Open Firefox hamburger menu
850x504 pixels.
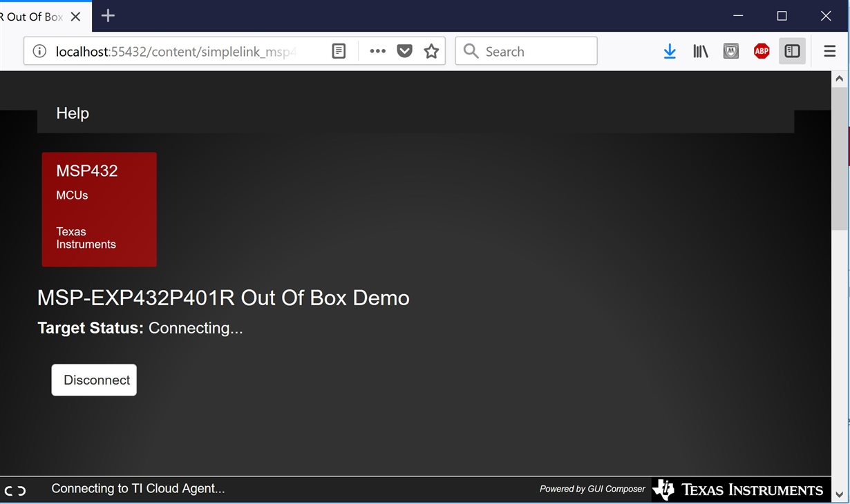830,51
